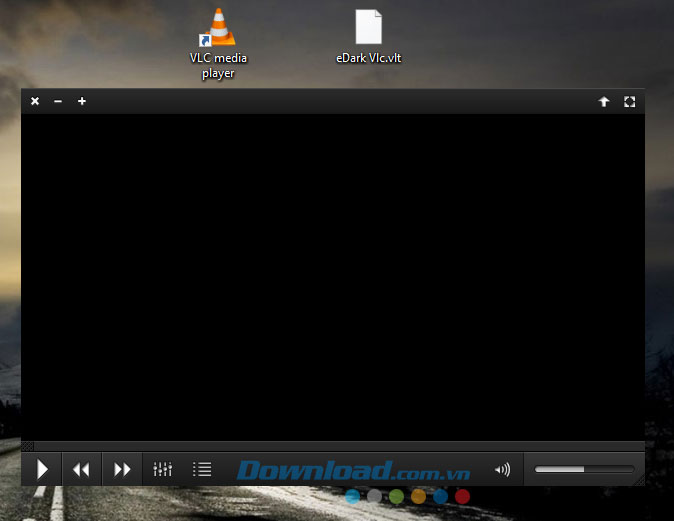Select the VLC media player desktop shortcut

point(218,44)
